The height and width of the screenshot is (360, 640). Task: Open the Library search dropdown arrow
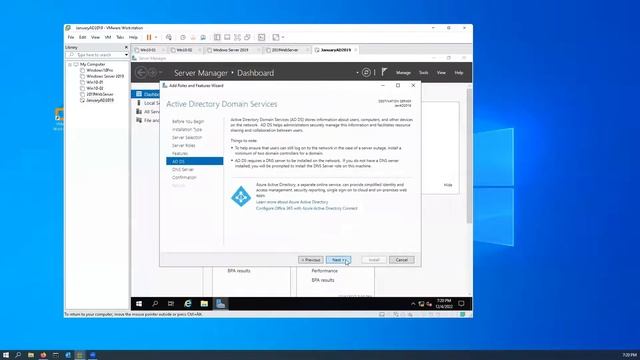point(126,55)
